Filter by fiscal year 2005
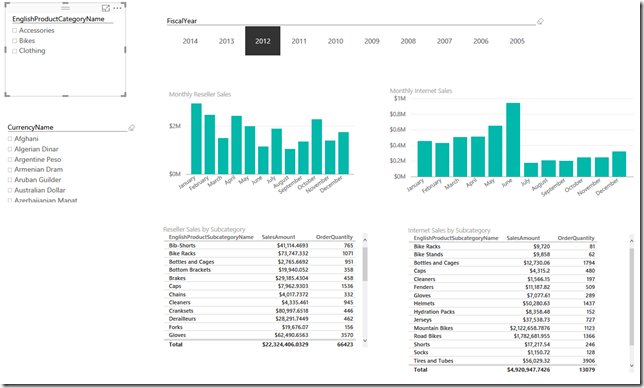This screenshot has height=388, width=644. tap(517, 41)
